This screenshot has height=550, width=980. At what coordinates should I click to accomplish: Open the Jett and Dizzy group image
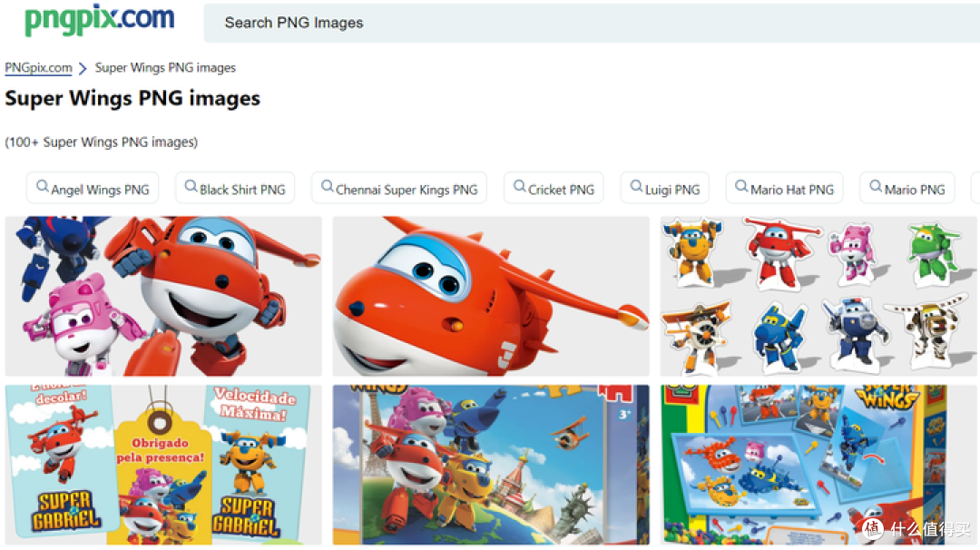pos(163,296)
